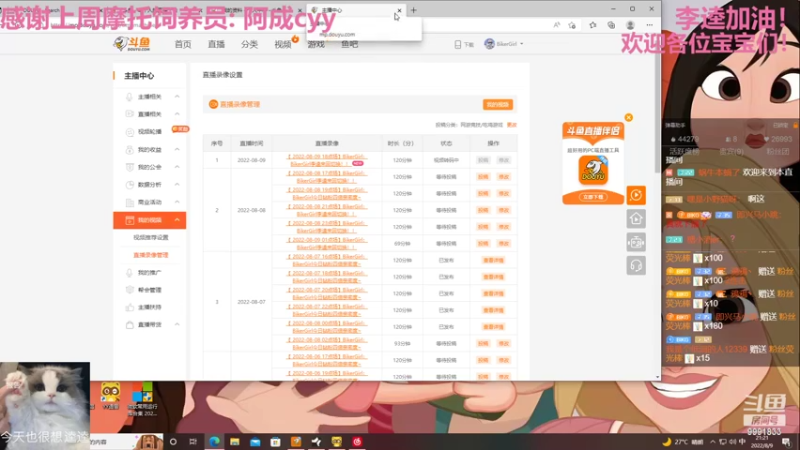
Task: Click the browser Read aloud icon
Action: click(x=557, y=25)
